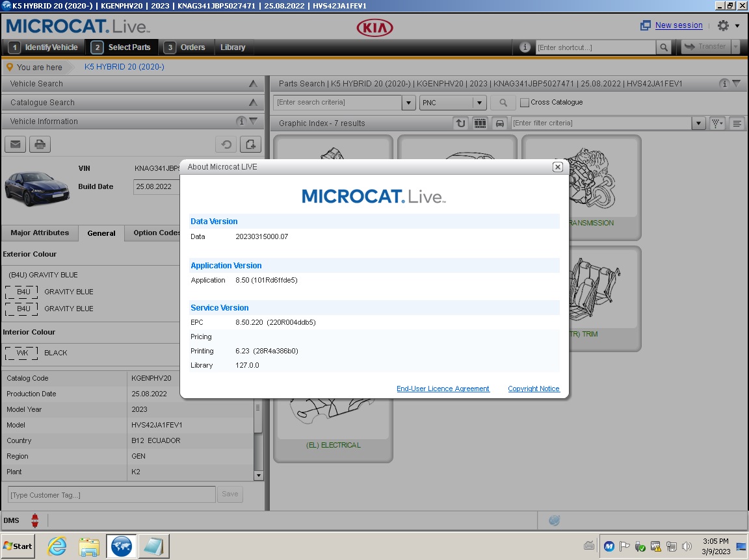Close the About Microcat LIVE dialog

pyautogui.click(x=557, y=166)
